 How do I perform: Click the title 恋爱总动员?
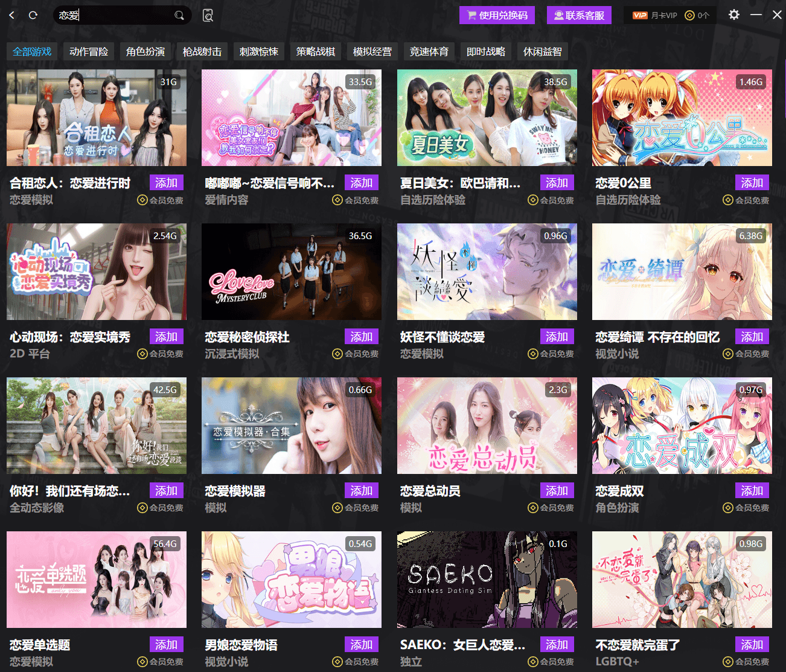(x=430, y=491)
